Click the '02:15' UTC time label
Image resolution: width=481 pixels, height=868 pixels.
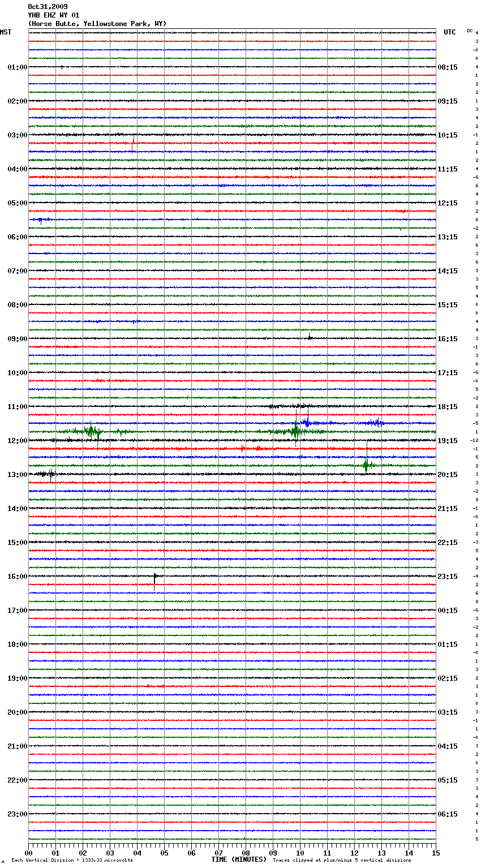click(x=448, y=678)
